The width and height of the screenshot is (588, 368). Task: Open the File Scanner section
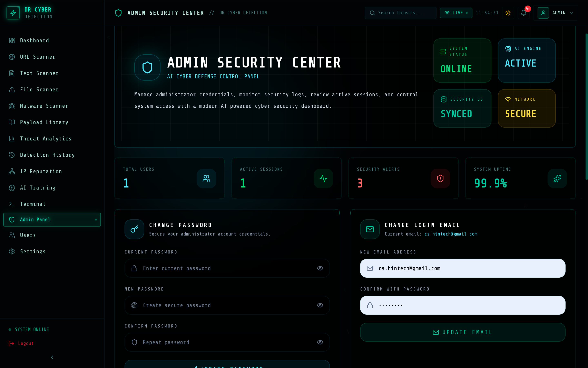[x=52, y=90]
